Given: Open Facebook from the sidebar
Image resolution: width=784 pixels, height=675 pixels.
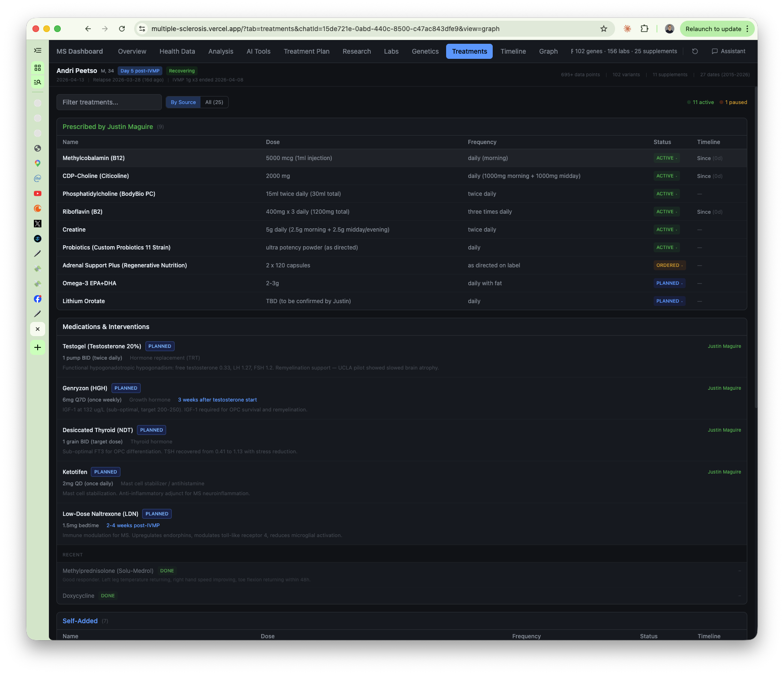Looking at the screenshot, I should click(38, 298).
